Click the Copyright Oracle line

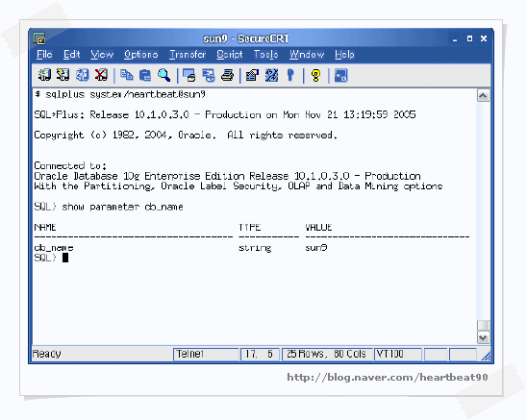click(x=186, y=136)
